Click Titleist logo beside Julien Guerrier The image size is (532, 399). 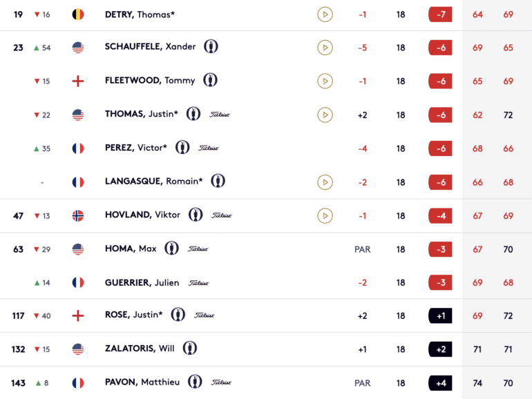click(198, 283)
